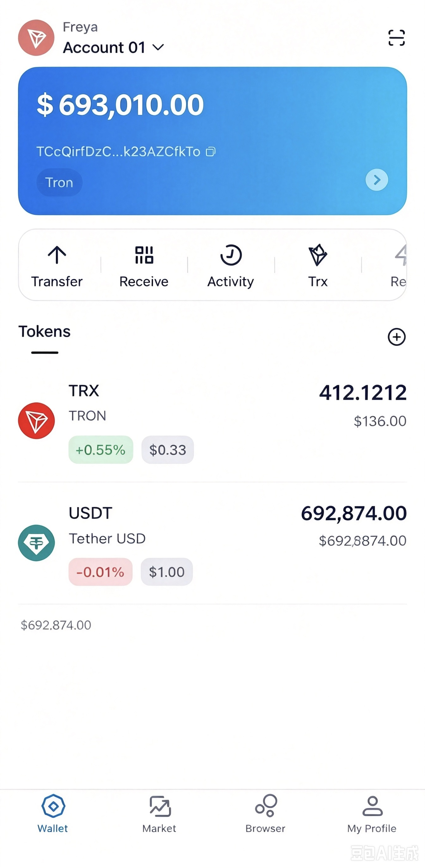The height and width of the screenshot is (868, 425).
Task: Tap the TCcQirfDzC wallet address text
Action: pos(118,152)
